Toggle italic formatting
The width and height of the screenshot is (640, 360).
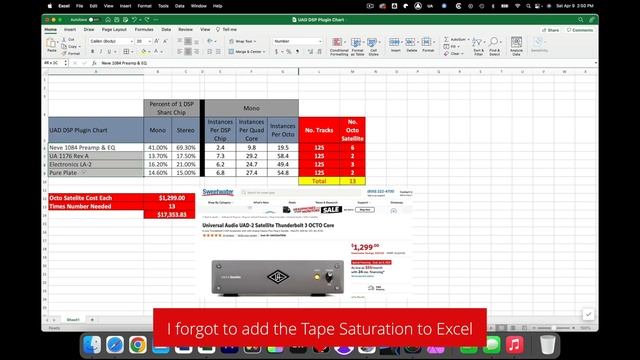[x=101, y=52]
